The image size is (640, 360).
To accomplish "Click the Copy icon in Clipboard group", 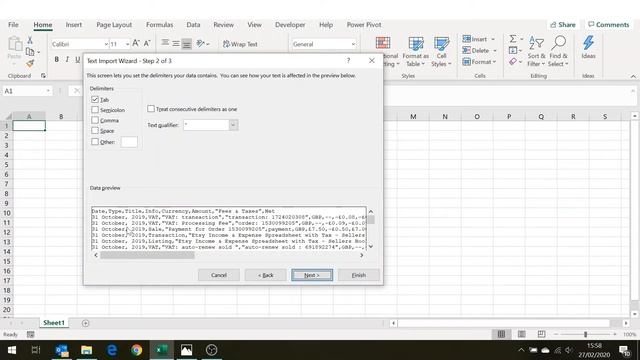I will (30, 52).
